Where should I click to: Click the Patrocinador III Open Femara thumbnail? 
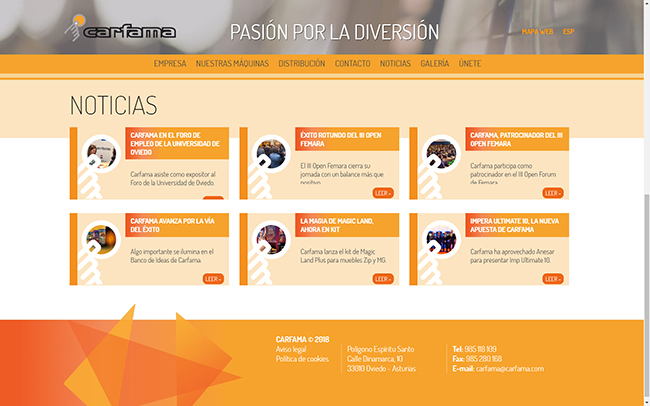click(x=439, y=154)
